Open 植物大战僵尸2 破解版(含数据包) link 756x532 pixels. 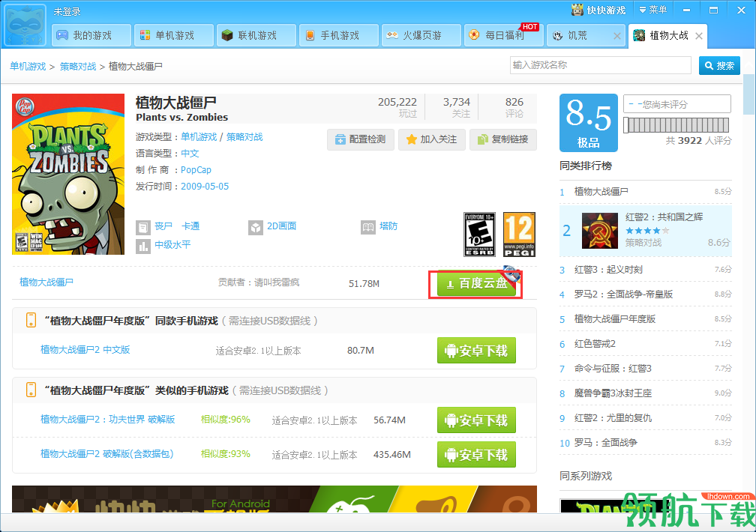107,454
